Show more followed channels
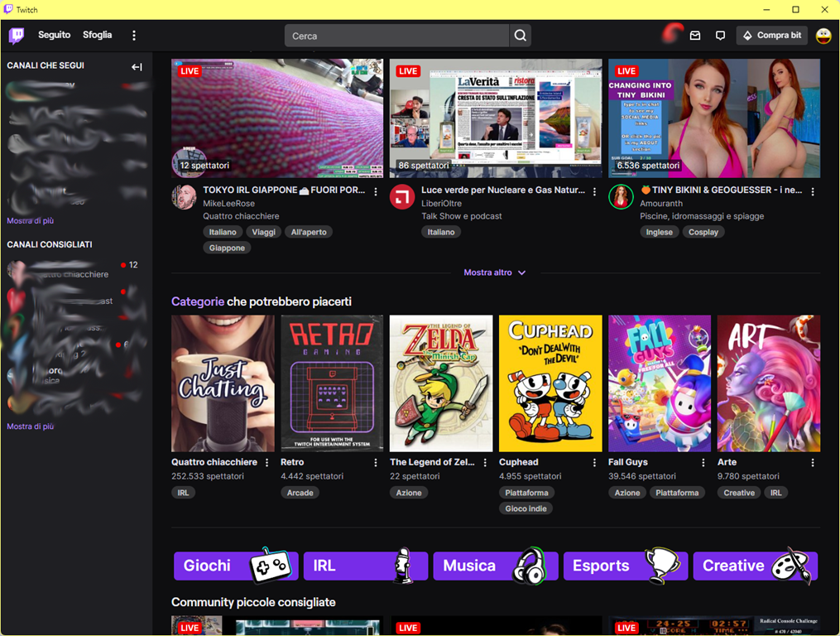Image resolution: width=840 pixels, height=636 pixels. pos(31,220)
